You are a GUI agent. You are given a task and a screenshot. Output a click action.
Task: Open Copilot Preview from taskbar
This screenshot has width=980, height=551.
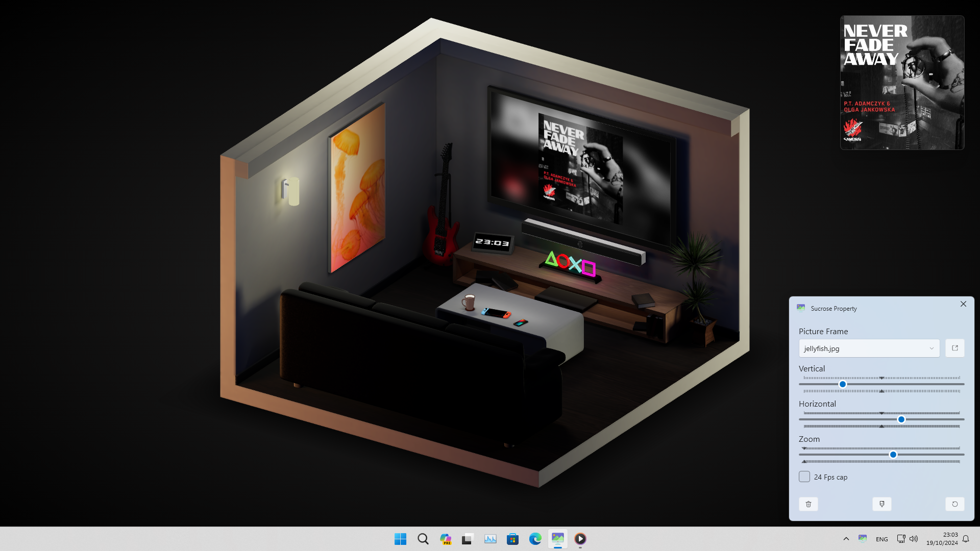(x=445, y=539)
